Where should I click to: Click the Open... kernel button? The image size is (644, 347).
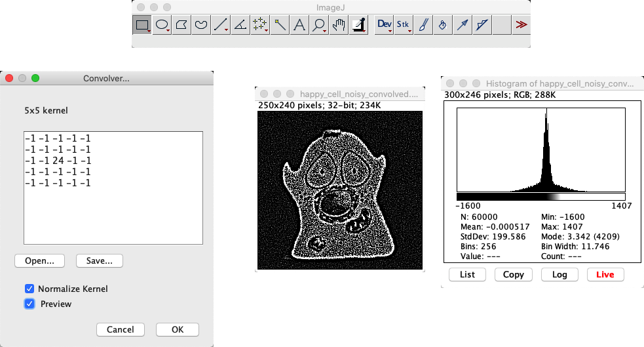pos(39,260)
